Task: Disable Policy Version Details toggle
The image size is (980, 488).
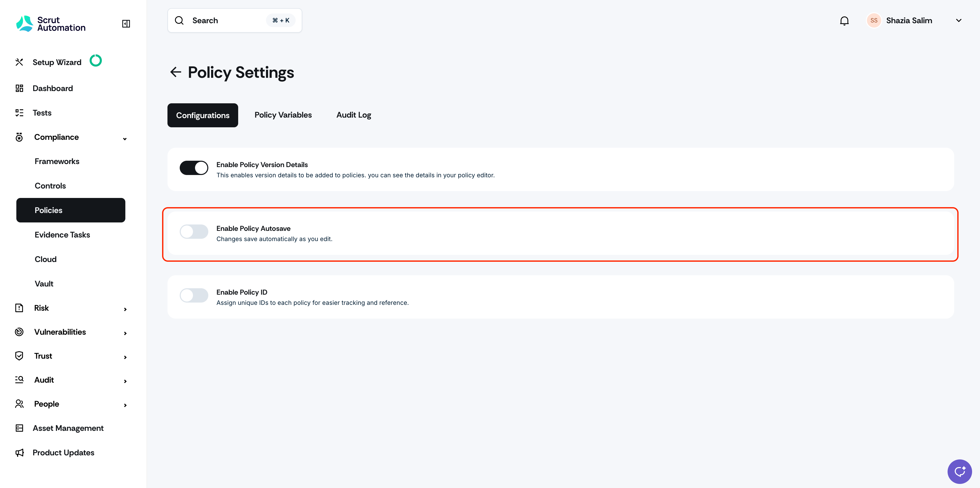Action: pos(194,168)
